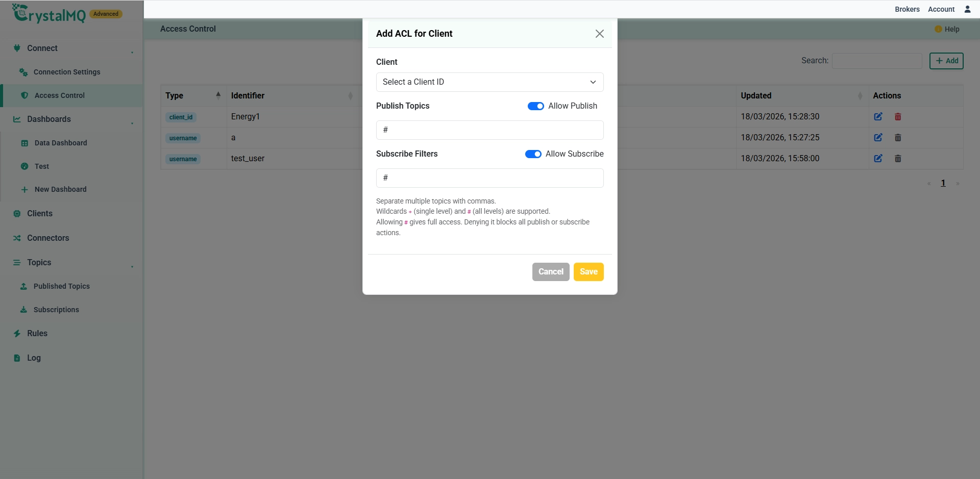Sort table by Identifier column
Screen dimensions: 980x479
click(293, 95)
